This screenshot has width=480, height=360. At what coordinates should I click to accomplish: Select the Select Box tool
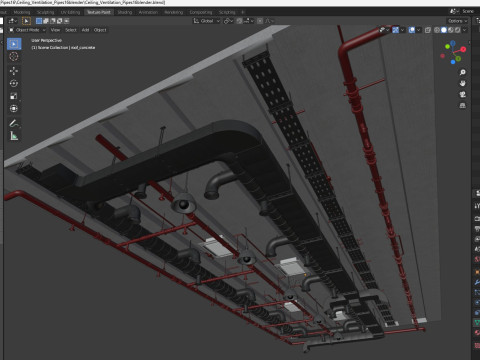click(14, 44)
